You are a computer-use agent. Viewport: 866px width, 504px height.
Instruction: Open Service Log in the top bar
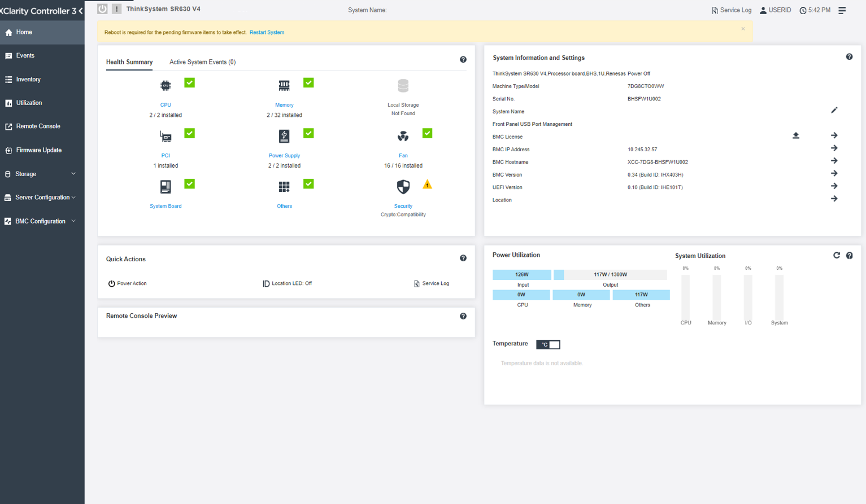[732, 10]
